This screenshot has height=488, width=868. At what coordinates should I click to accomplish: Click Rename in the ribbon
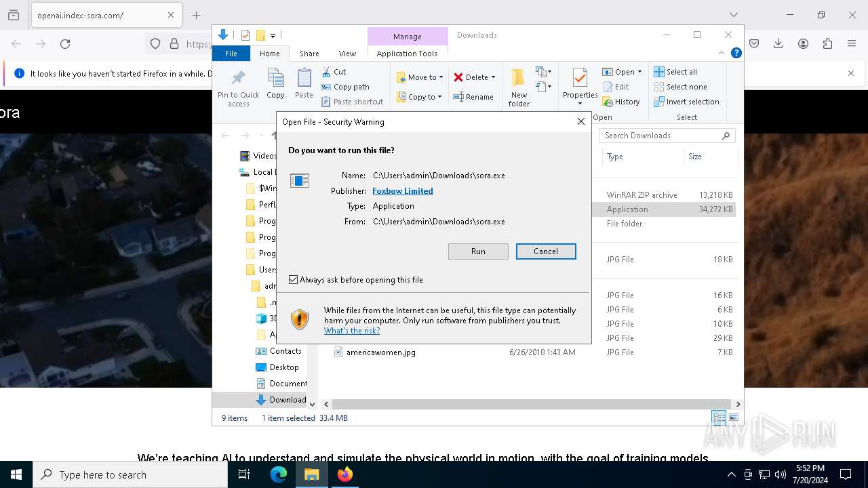pos(473,97)
